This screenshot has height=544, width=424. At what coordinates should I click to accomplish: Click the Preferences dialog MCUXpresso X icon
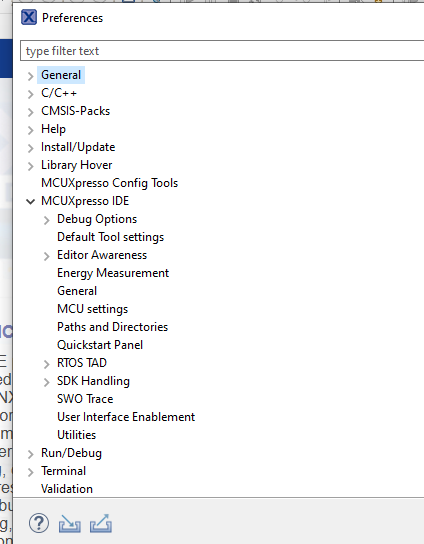click(29, 17)
